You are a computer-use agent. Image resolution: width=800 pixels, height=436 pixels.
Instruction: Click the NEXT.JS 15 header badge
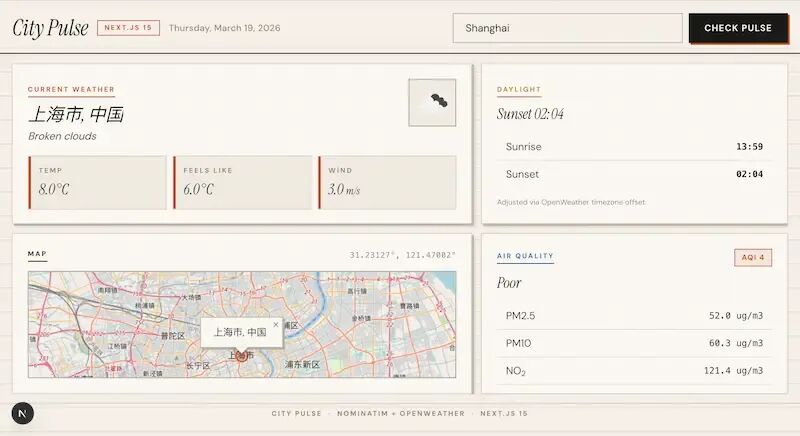click(x=129, y=28)
